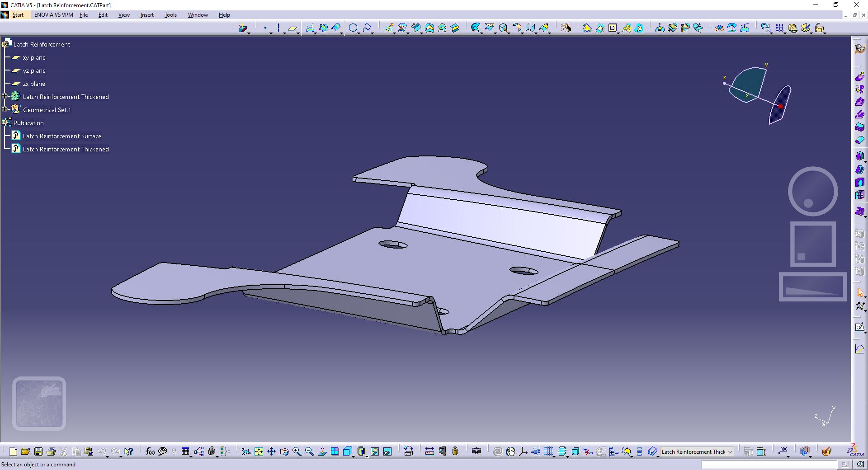Open the Insert menu
The width and height of the screenshot is (868, 470).
(x=147, y=15)
